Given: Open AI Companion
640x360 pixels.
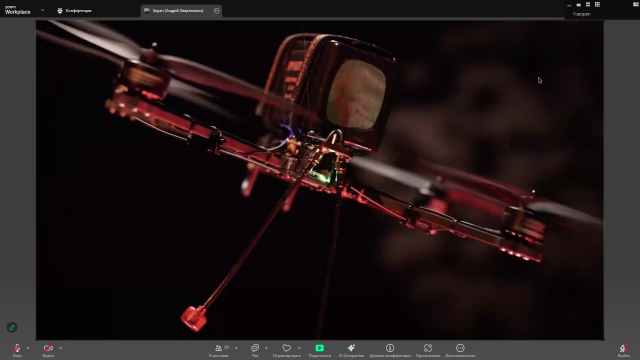Looking at the screenshot, I should pos(351,350).
